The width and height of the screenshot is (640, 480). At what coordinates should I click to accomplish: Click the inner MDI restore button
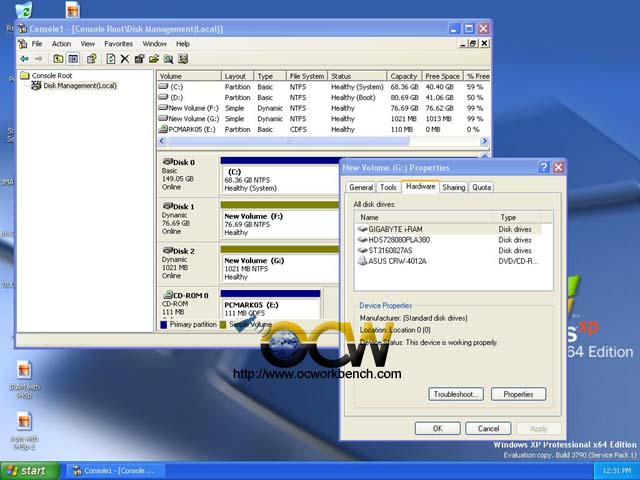[473, 43]
